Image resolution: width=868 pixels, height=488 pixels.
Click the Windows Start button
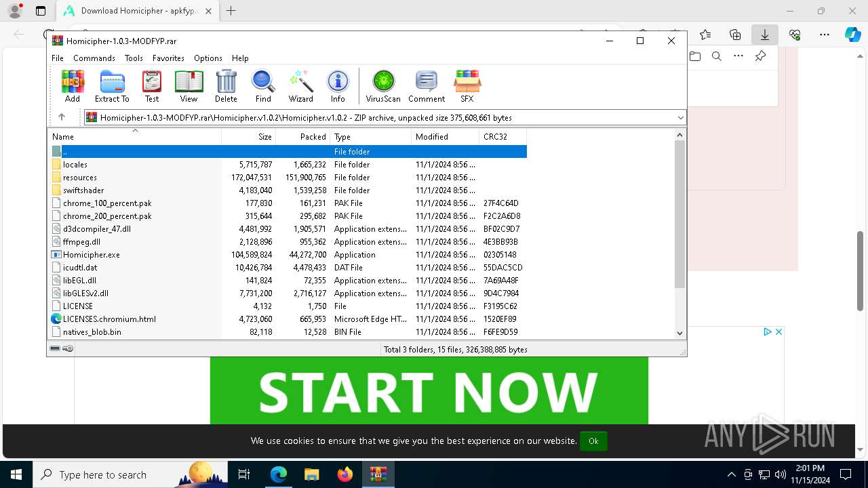click(16, 474)
